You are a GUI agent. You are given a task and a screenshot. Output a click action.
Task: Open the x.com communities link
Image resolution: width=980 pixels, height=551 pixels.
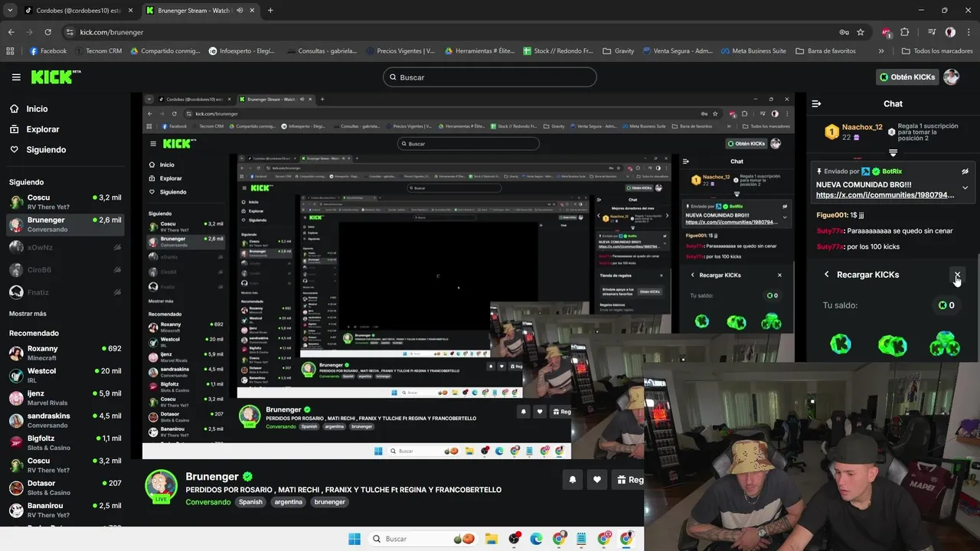click(885, 195)
